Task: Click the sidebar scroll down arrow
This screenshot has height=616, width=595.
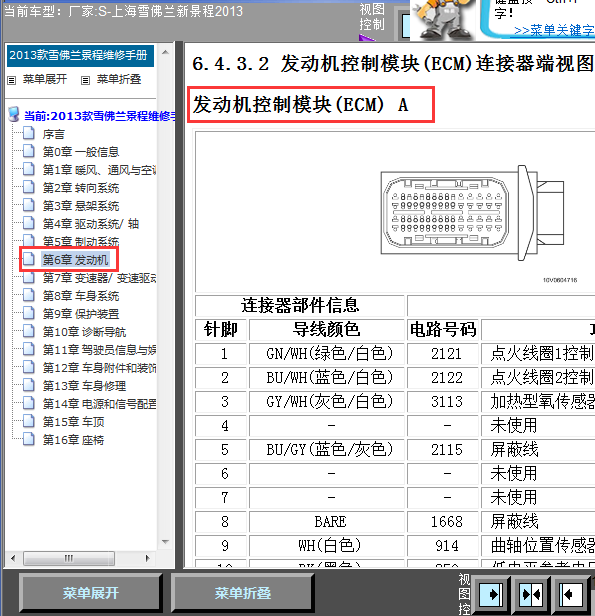Action: click(x=165, y=542)
